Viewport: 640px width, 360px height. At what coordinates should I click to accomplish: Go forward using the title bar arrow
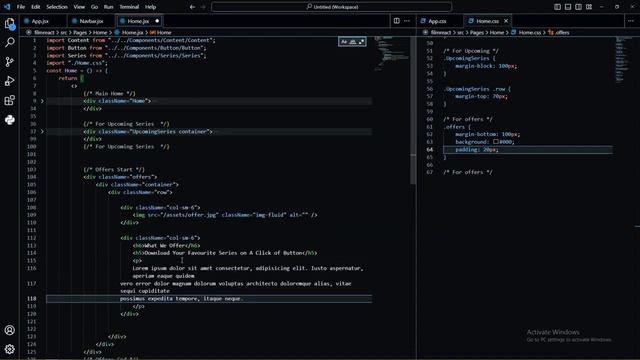click(203, 7)
